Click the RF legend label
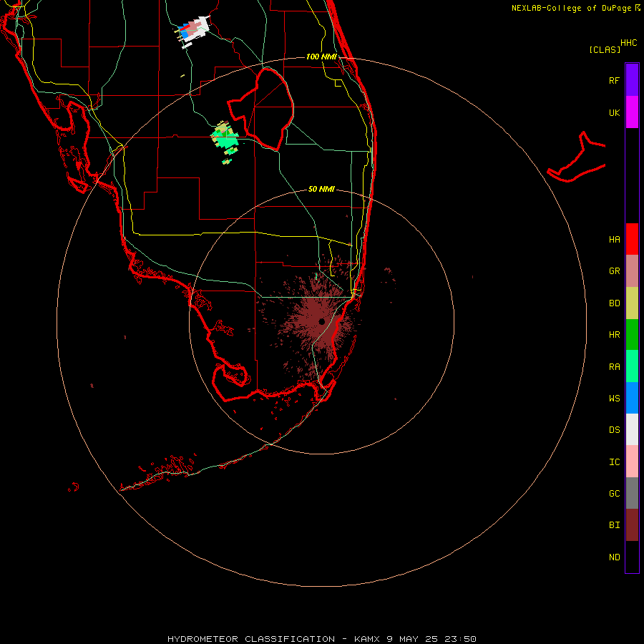Screen dimensions: 644x644 (x=614, y=80)
